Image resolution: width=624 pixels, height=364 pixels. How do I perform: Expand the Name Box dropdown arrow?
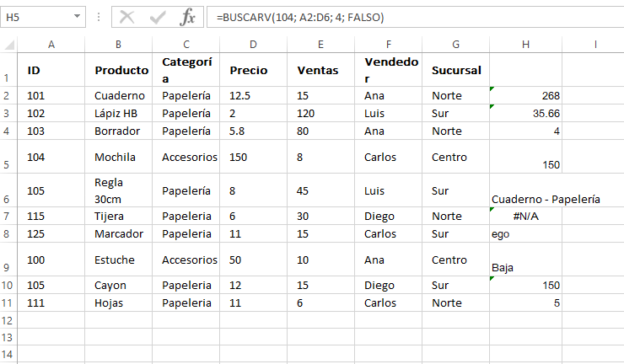pos(78,17)
